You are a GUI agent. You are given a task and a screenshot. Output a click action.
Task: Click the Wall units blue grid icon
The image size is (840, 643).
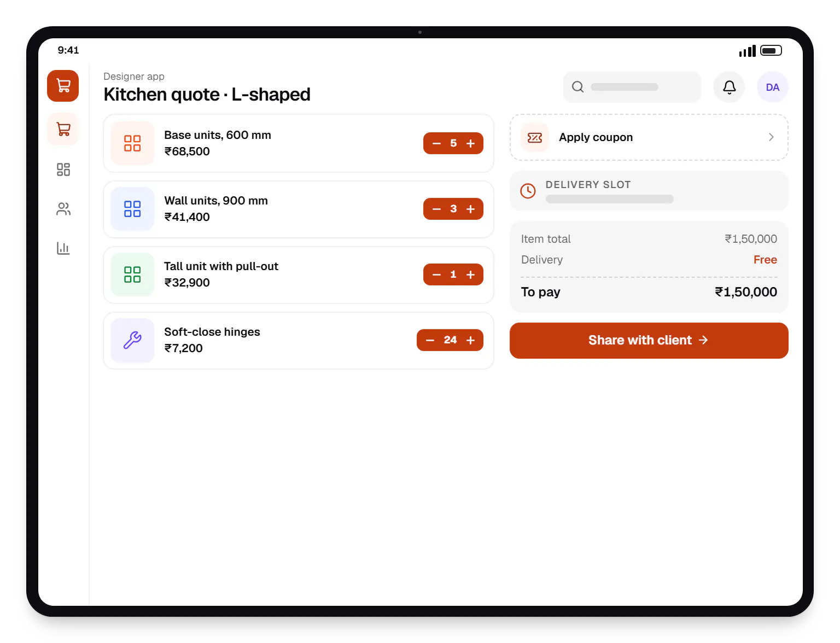coord(132,209)
